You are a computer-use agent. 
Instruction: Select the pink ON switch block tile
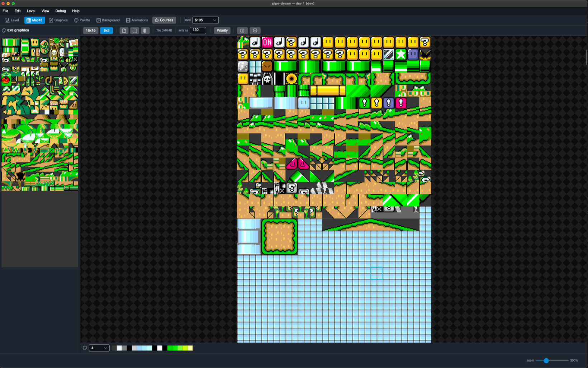pos(267,42)
